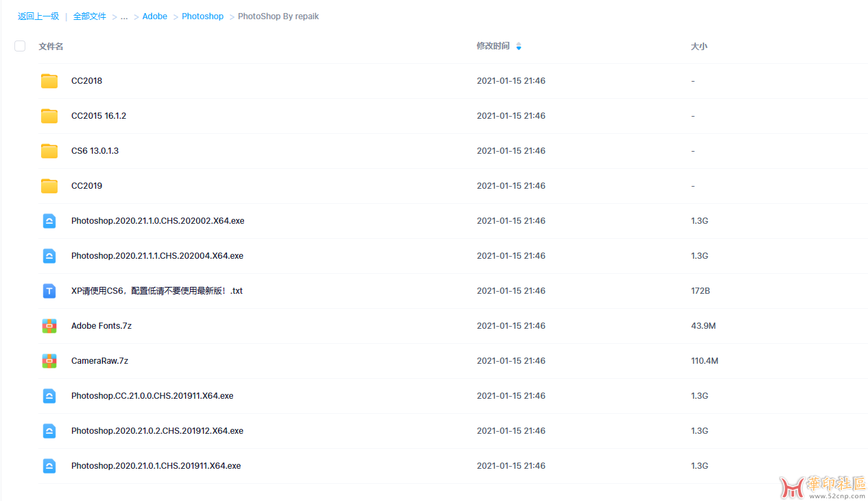This screenshot has height=501, width=868.
Task: Click the 1.3G size of Photoshop.CC.21.0.0.CHS.201911.X64.exe
Action: tap(699, 396)
